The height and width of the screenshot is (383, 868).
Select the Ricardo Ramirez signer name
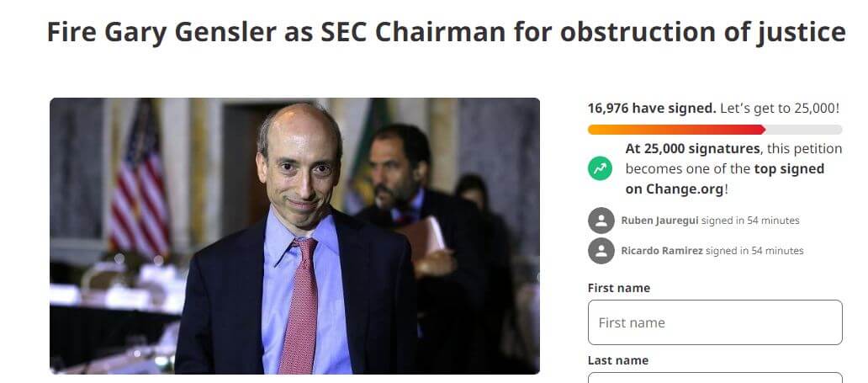tap(662, 251)
